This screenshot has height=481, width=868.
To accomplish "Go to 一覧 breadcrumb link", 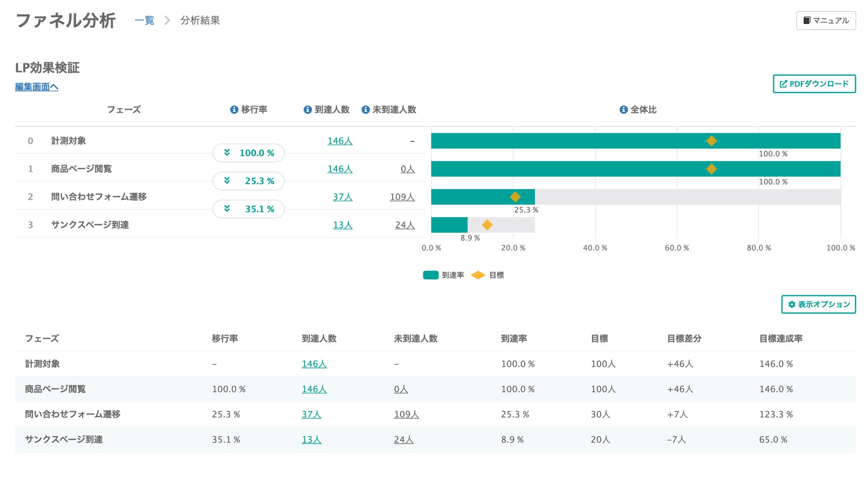I will [x=145, y=20].
